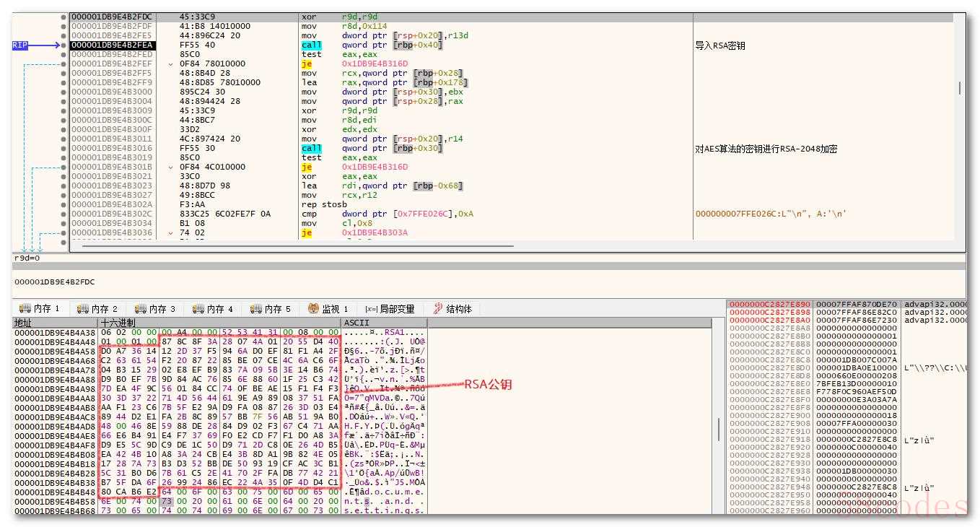The height and width of the screenshot is (527, 980).
Task: Open the 局部变量 locals tab
Action: [x=390, y=309]
